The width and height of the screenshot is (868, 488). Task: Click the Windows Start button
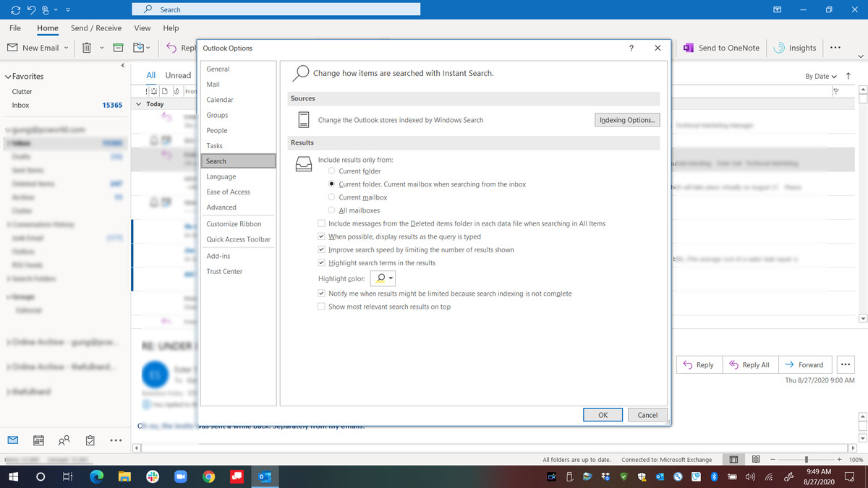pos(13,477)
